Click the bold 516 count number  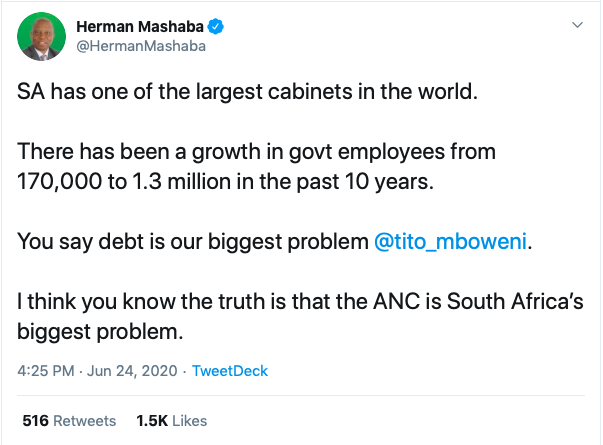pos(35,421)
